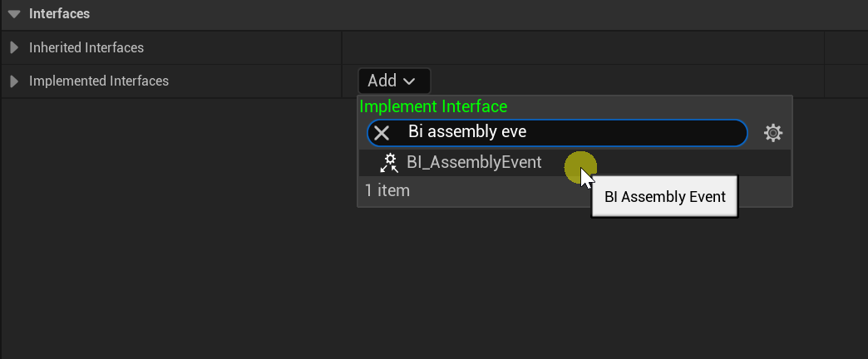This screenshot has height=359, width=868.
Task: Click the empty header area right of Interfaces
Action: pyautogui.click(x=499, y=14)
